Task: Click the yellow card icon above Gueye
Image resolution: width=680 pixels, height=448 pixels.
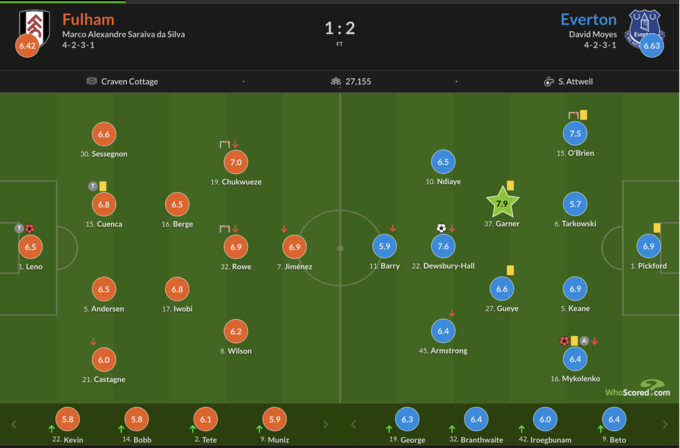Action: click(x=510, y=270)
